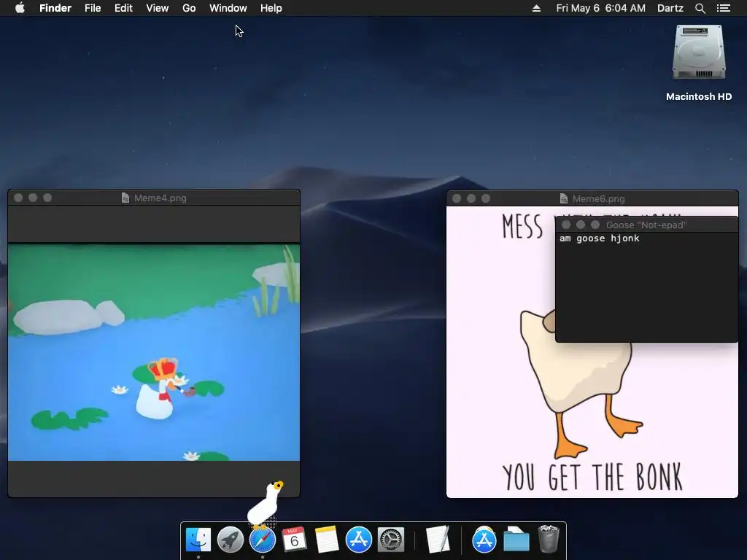Minimize the Goose Not-epad window
This screenshot has height=560, width=747.
coord(580,225)
